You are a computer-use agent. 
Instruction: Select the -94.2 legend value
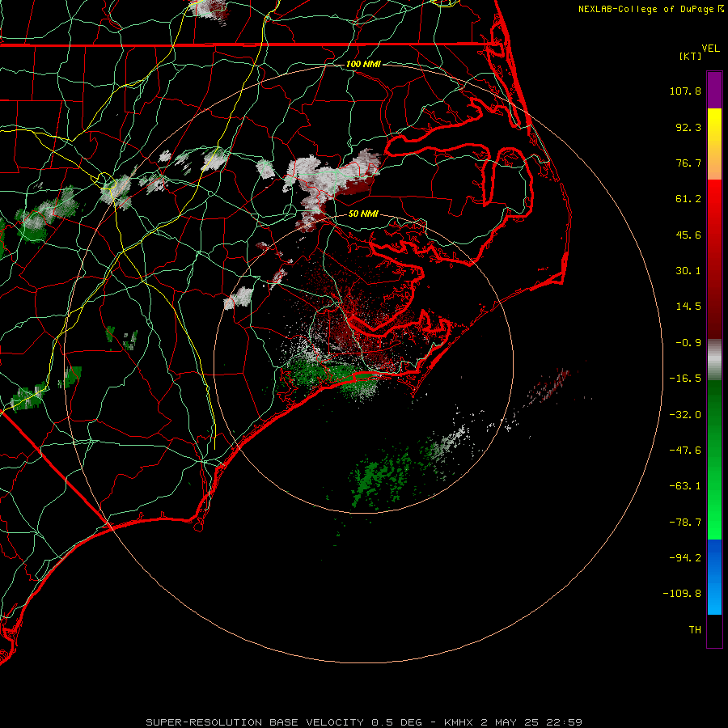tap(685, 557)
